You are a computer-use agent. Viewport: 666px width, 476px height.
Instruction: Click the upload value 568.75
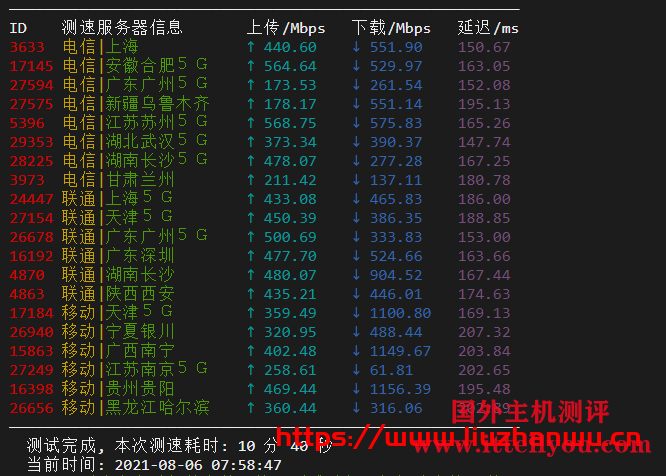point(290,123)
